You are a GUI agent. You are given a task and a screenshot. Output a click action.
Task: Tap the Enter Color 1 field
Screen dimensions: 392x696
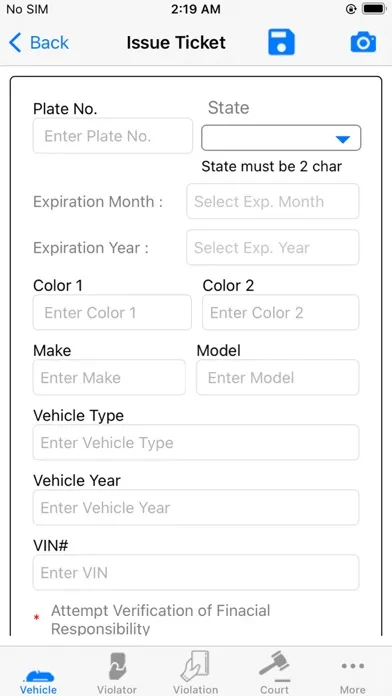112,312
